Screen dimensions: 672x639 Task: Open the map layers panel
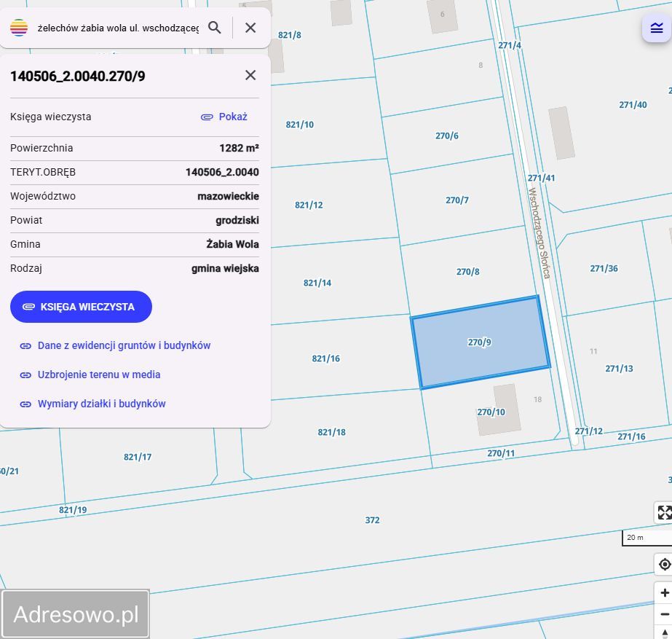point(656,28)
